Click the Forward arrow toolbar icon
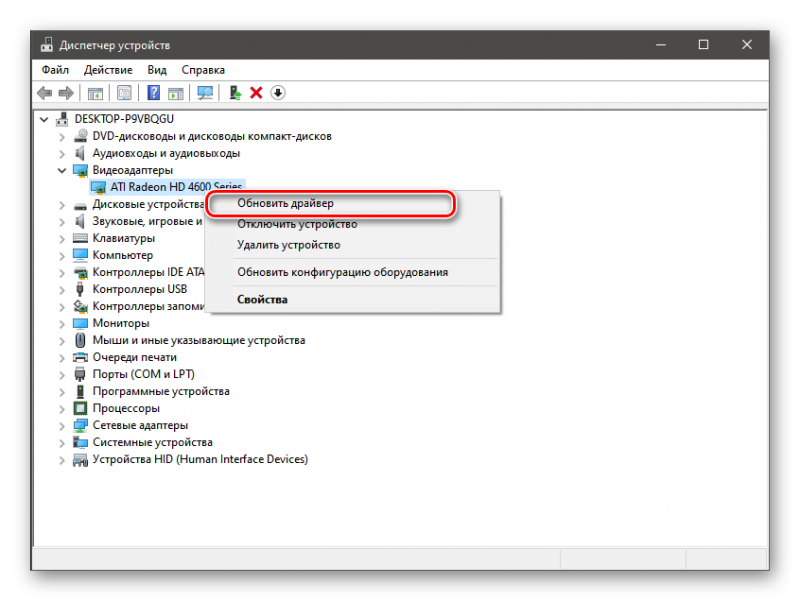 point(66,93)
